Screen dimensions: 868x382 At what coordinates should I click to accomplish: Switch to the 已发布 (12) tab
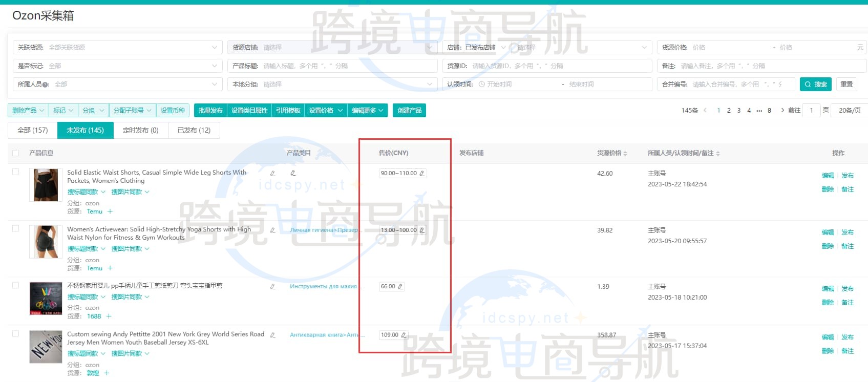tap(194, 130)
